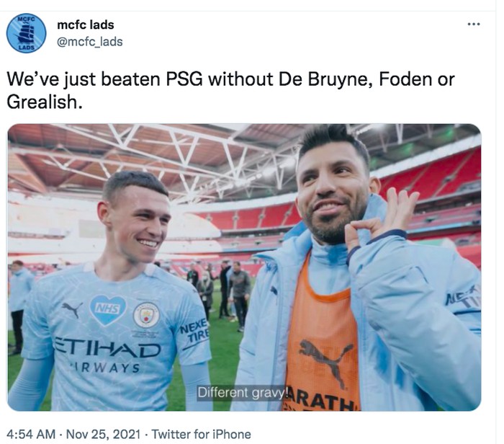The image size is (504, 444).
Task: Click 'De Bruyne' in the tweet text
Action: point(326,79)
